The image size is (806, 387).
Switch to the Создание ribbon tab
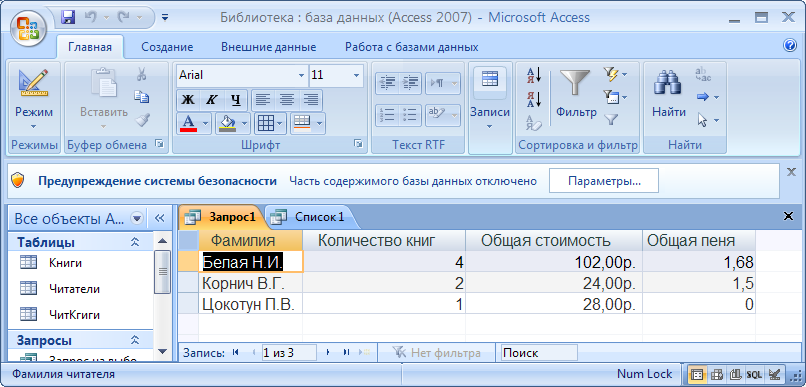[x=167, y=47]
